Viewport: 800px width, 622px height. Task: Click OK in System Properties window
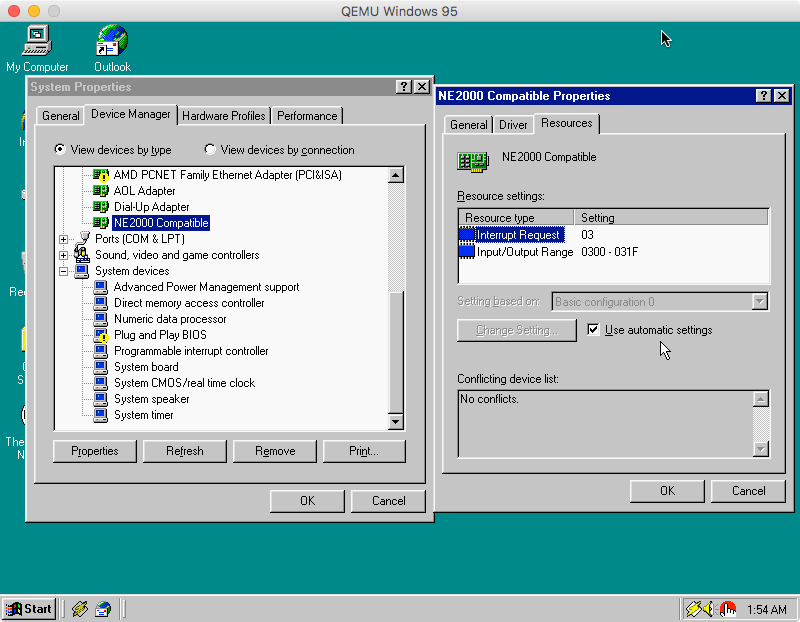[308, 501]
